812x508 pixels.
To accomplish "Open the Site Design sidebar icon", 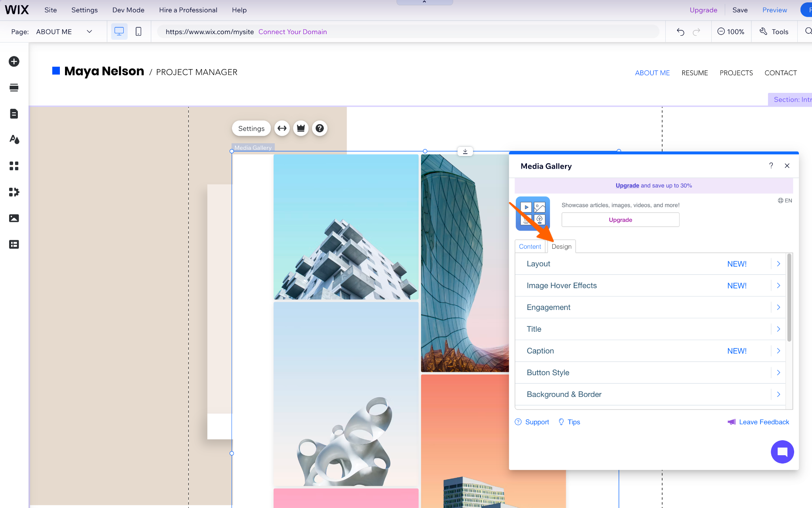I will [14, 140].
